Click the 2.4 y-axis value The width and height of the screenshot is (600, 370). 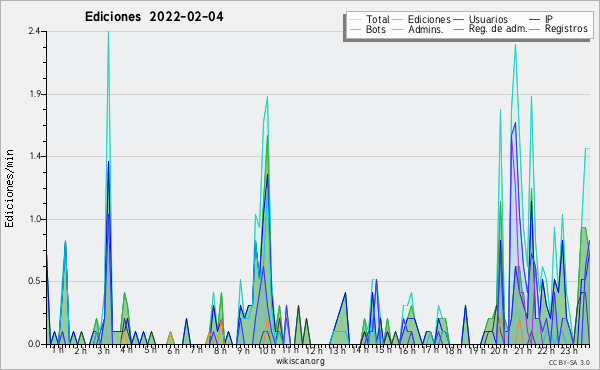coord(34,31)
